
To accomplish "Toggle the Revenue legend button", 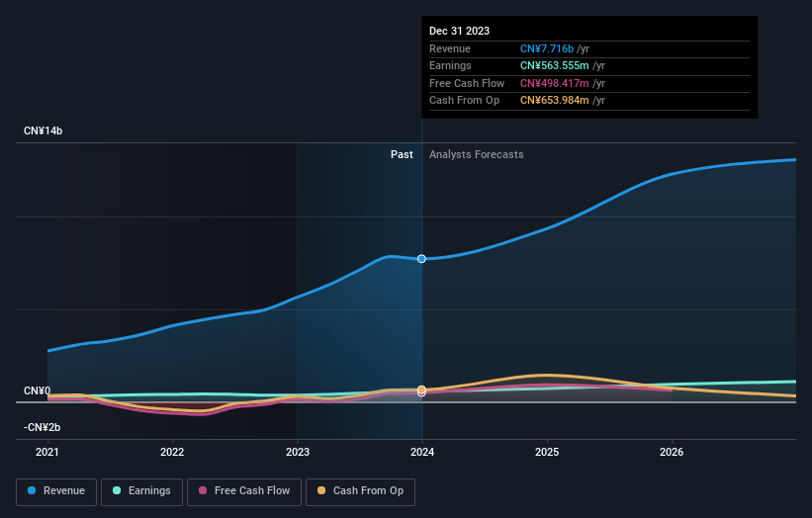I will click(56, 491).
